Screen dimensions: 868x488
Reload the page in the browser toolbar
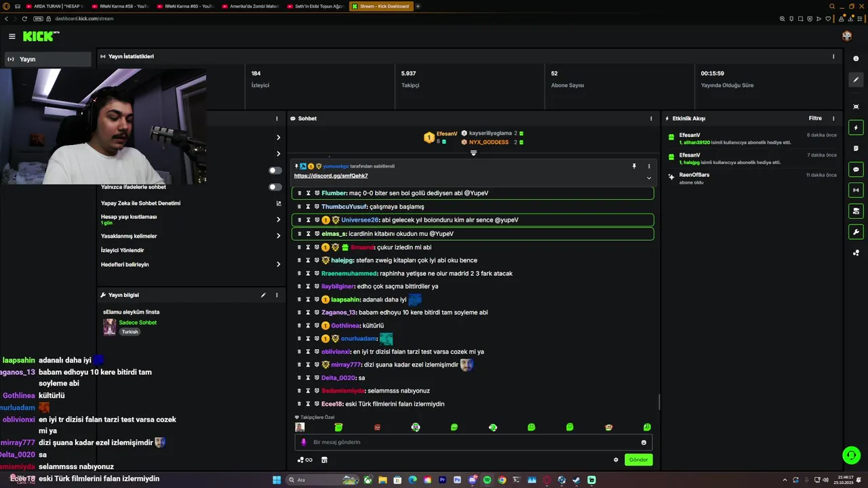(25, 18)
